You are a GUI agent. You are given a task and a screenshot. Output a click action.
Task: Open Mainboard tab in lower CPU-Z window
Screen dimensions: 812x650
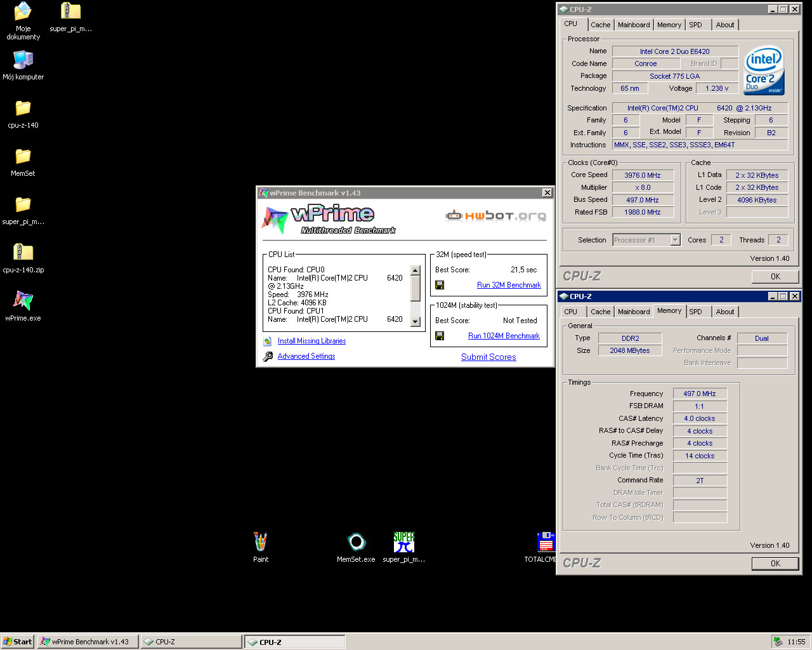click(x=634, y=312)
